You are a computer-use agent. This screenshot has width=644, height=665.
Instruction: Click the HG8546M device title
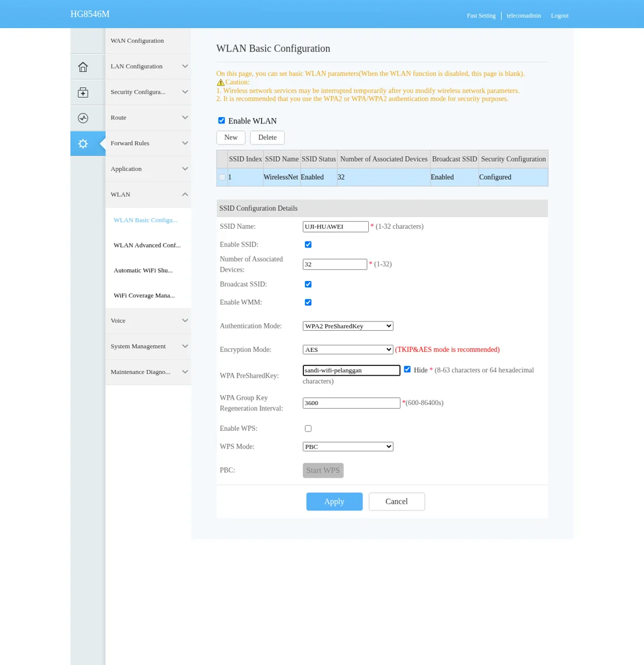(90, 14)
